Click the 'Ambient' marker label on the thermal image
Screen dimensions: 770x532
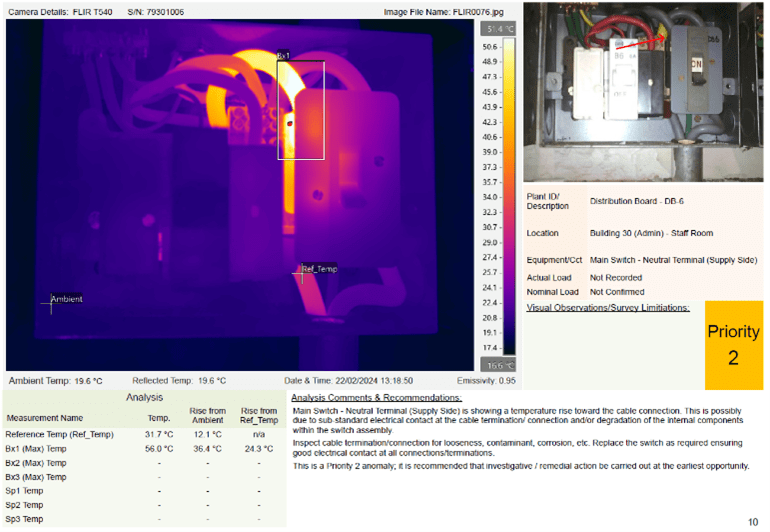pos(66,299)
